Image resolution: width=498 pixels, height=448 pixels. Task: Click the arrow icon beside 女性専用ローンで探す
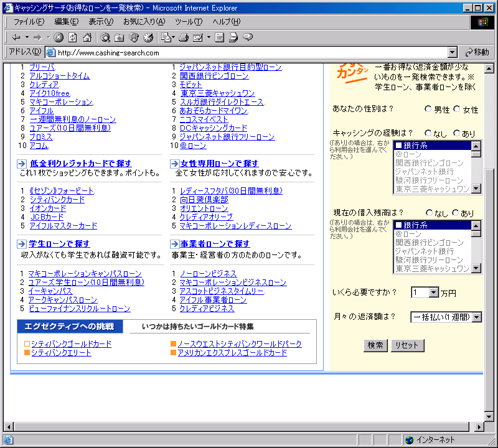pos(175,164)
